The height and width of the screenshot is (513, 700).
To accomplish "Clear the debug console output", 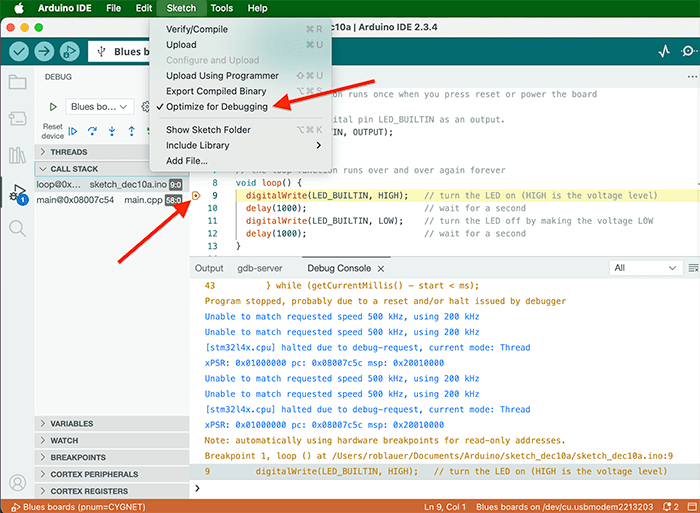I will point(693,268).
